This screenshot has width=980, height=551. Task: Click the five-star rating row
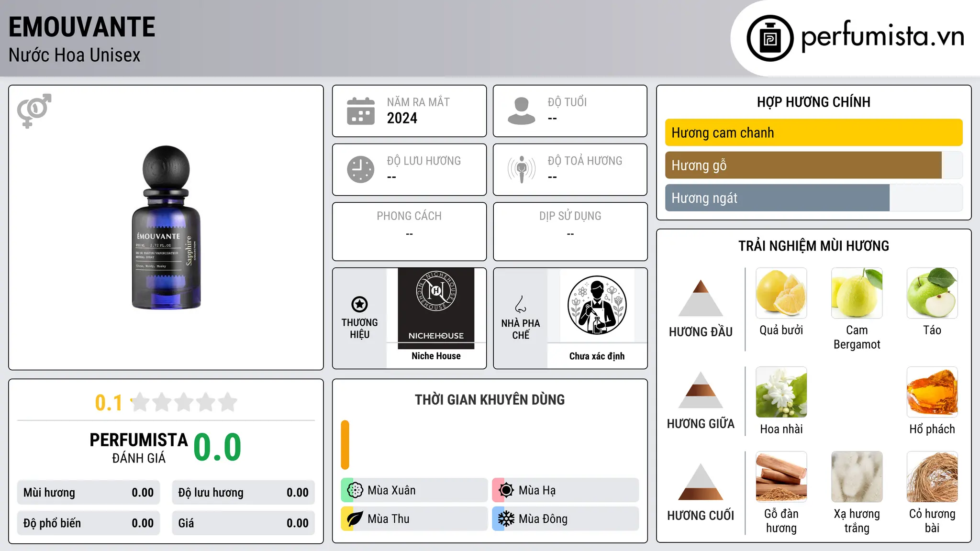pos(184,402)
